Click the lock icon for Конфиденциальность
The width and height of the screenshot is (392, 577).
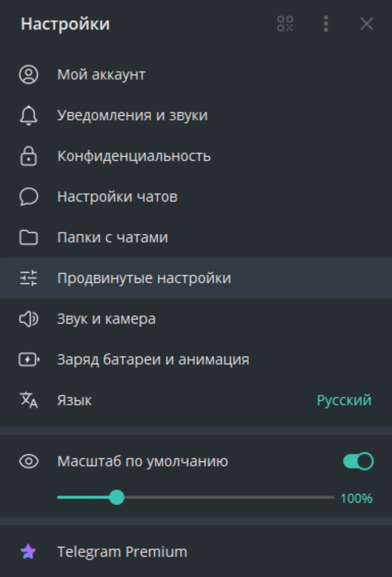[x=28, y=156]
